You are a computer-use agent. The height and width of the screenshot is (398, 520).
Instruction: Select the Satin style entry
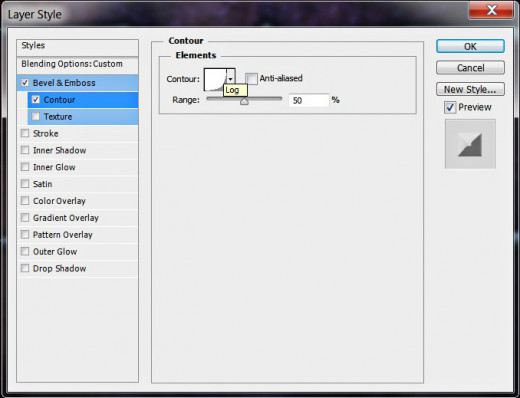pos(78,184)
